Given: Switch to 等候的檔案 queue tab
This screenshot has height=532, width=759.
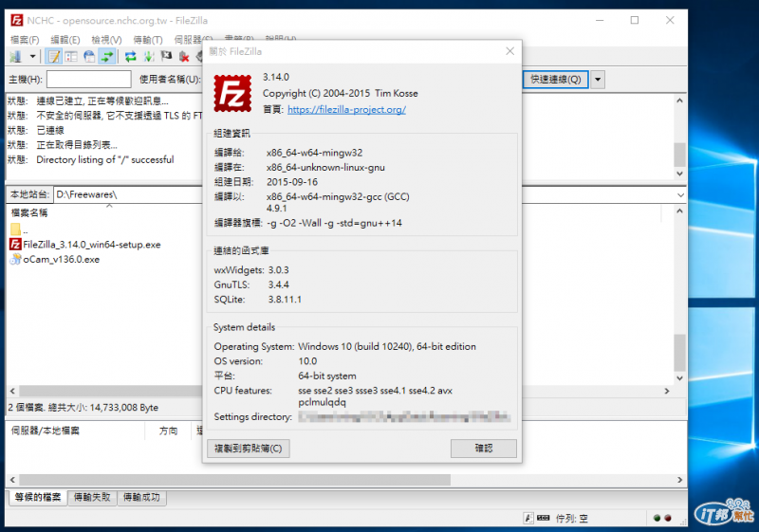Looking at the screenshot, I should 37,497.
